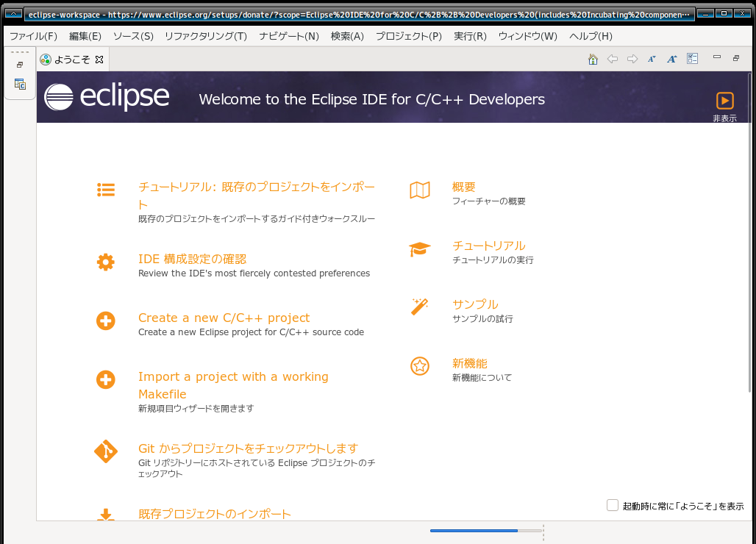
Task: Reduce font size with small A icon
Action: (652, 60)
